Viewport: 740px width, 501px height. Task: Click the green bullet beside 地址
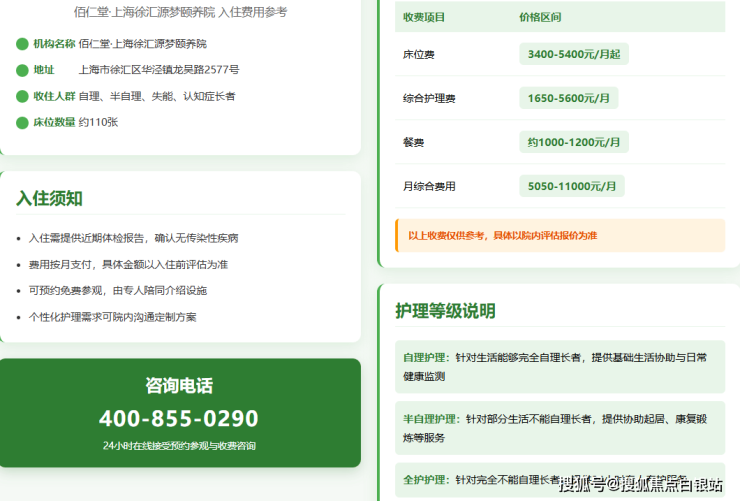pos(22,70)
